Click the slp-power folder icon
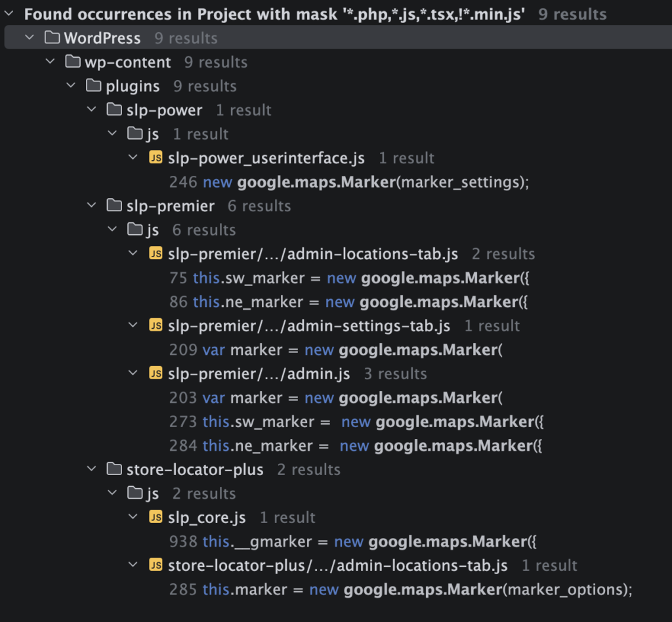The image size is (672, 622). [114, 110]
